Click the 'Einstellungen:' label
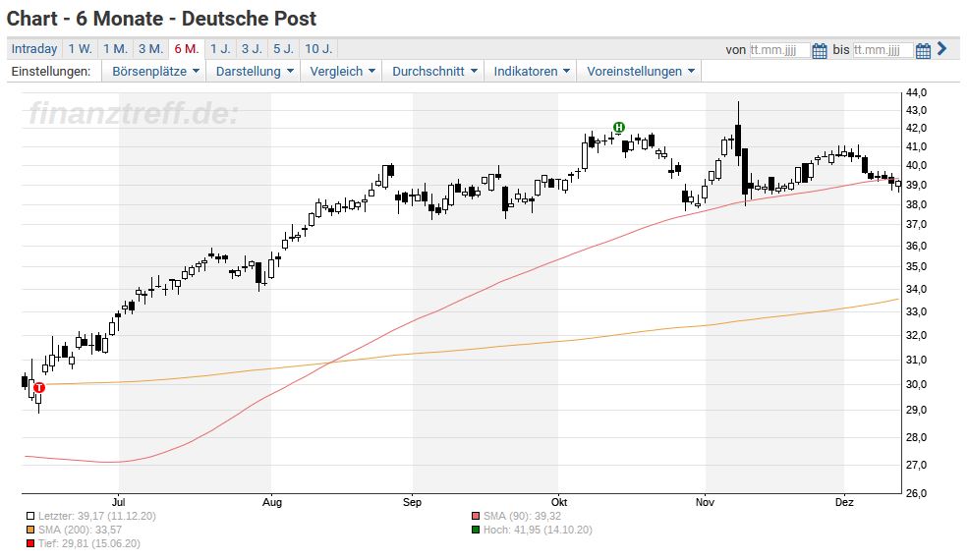This screenshot has width=969, height=560. [x=51, y=71]
